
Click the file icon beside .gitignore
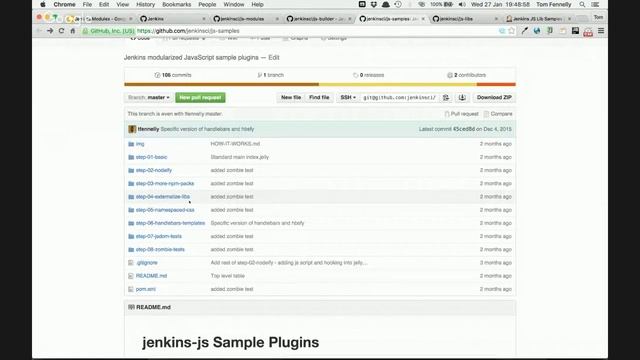[131, 263]
